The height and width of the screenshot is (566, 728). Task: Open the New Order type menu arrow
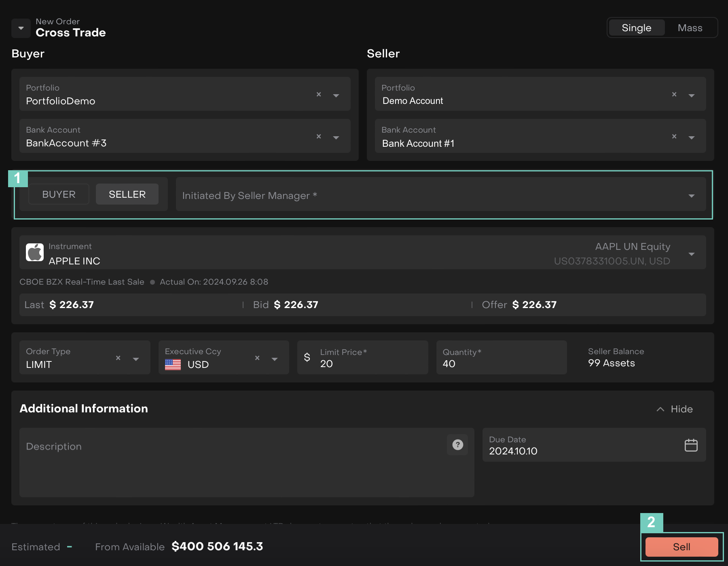21,28
